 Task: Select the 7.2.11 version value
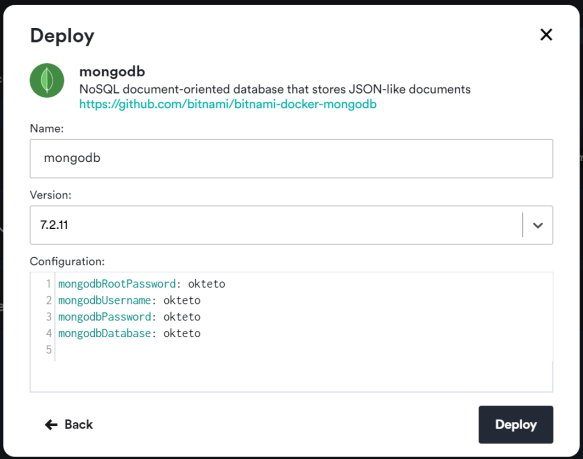[54, 225]
